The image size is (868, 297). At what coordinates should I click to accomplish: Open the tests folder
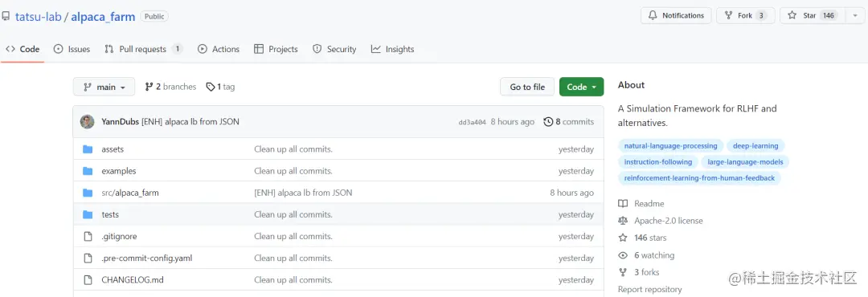point(110,214)
